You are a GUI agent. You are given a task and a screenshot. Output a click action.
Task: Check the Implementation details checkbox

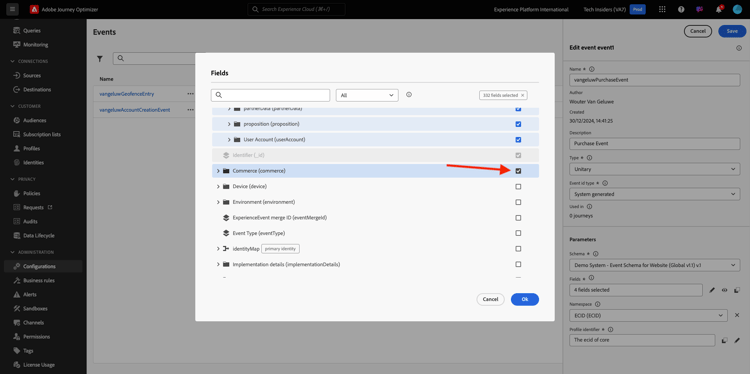coord(518,264)
